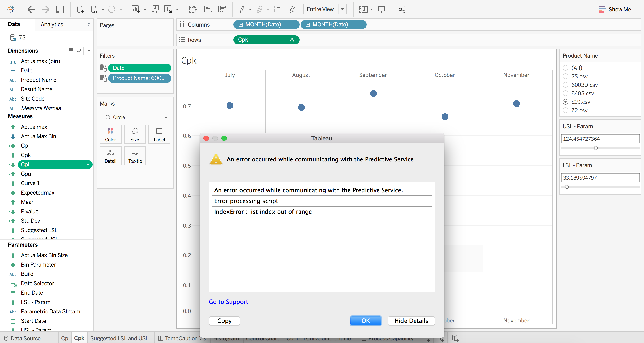Select the (All) option under Product Name
644x343 pixels.
click(x=566, y=68)
